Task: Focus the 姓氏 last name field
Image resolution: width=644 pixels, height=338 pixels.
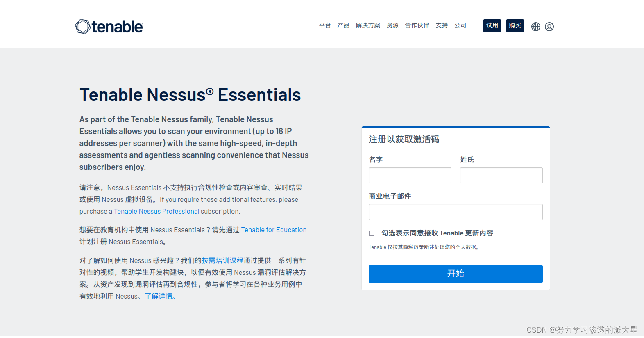Action: pyautogui.click(x=501, y=175)
